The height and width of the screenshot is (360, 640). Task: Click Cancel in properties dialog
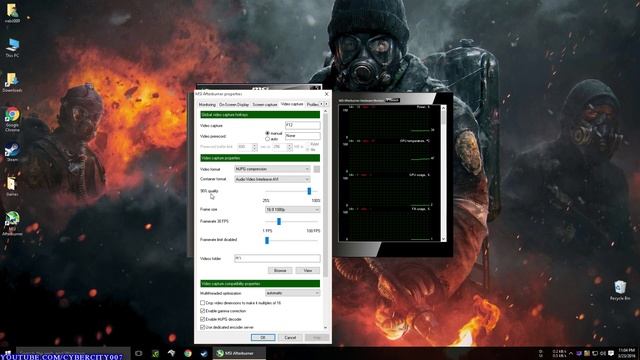(290, 338)
